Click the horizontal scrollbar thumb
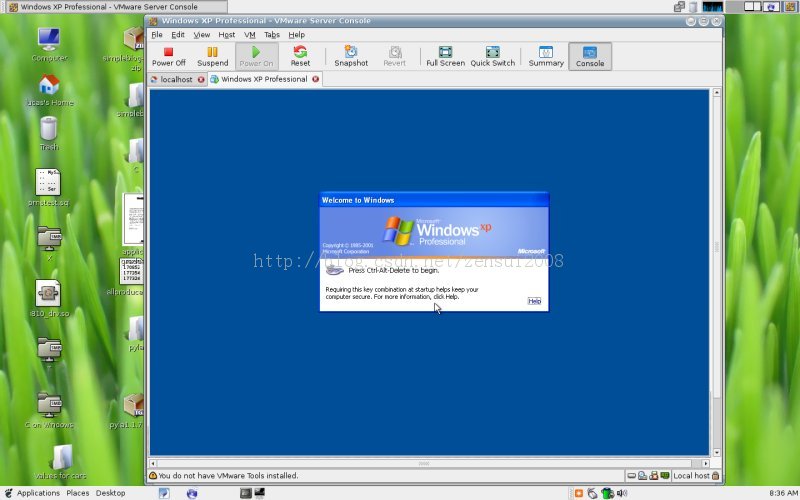The image size is (800, 500). (x=424, y=464)
